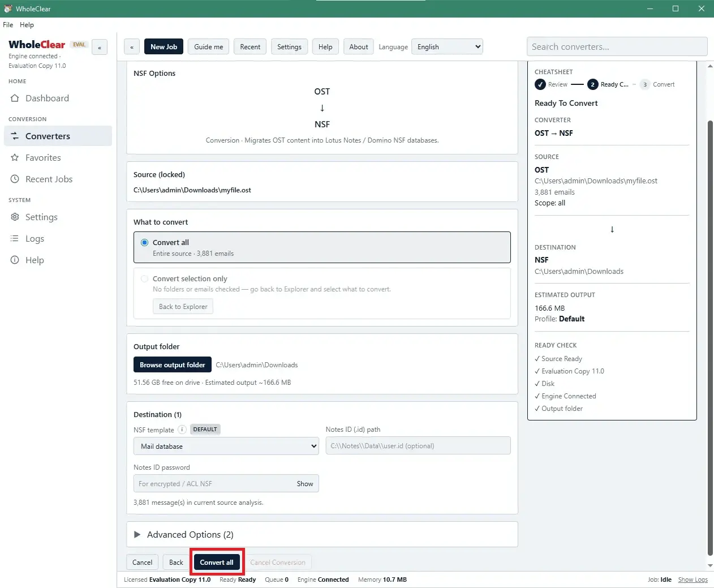Click the About button
The height and width of the screenshot is (588, 714).
(359, 47)
